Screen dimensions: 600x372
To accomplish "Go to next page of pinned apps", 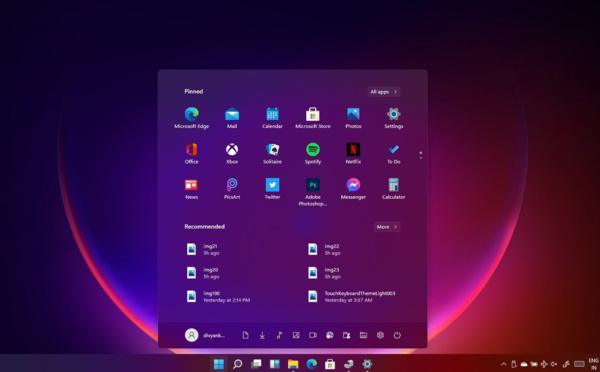I will pyautogui.click(x=421, y=158).
